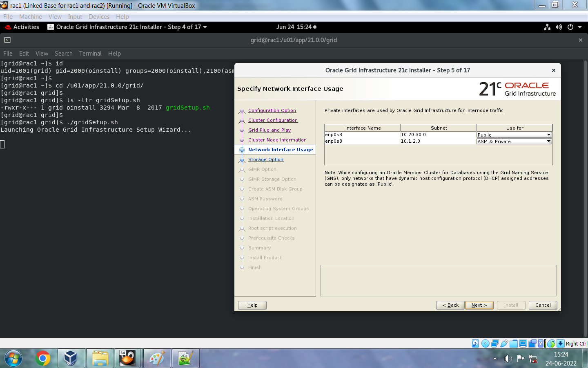The image size is (588, 368).
Task: Open the terminal's Edit menu
Action: pos(24,54)
